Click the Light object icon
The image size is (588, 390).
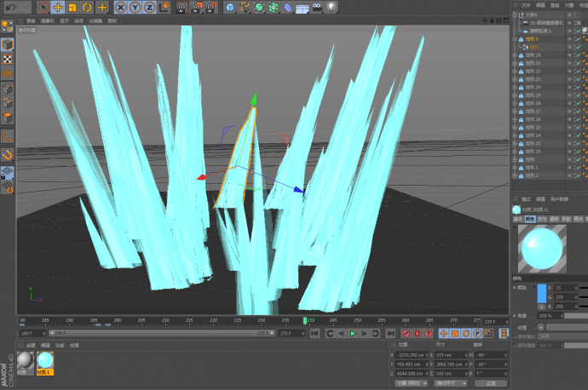(331, 7)
